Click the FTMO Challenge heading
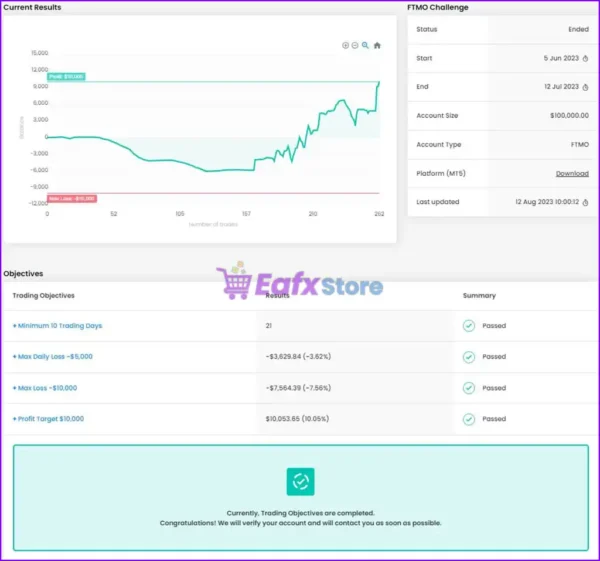 pos(438,7)
